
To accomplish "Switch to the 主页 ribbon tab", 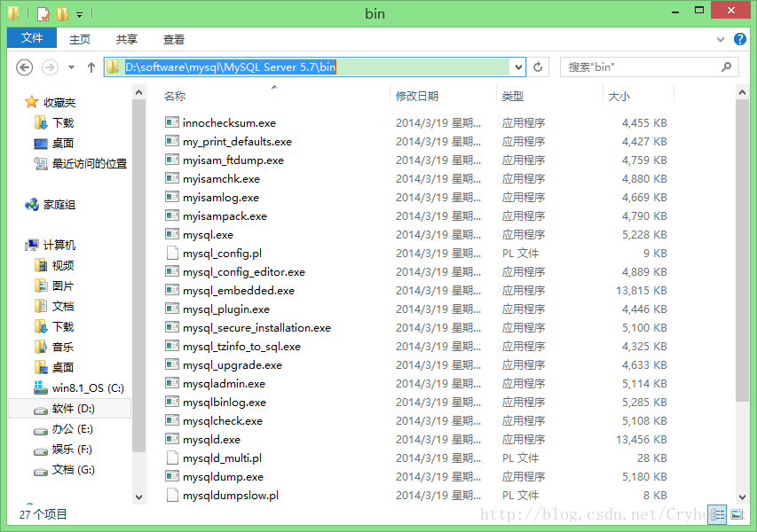I will click(x=80, y=39).
